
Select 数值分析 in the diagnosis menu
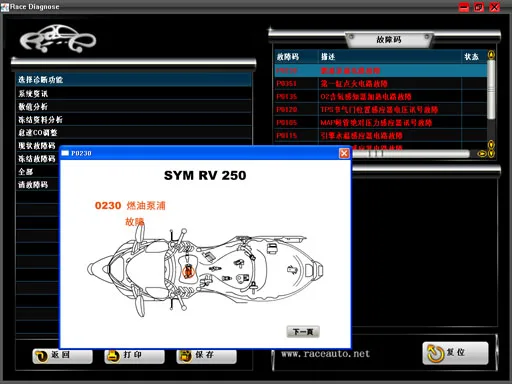(133, 107)
